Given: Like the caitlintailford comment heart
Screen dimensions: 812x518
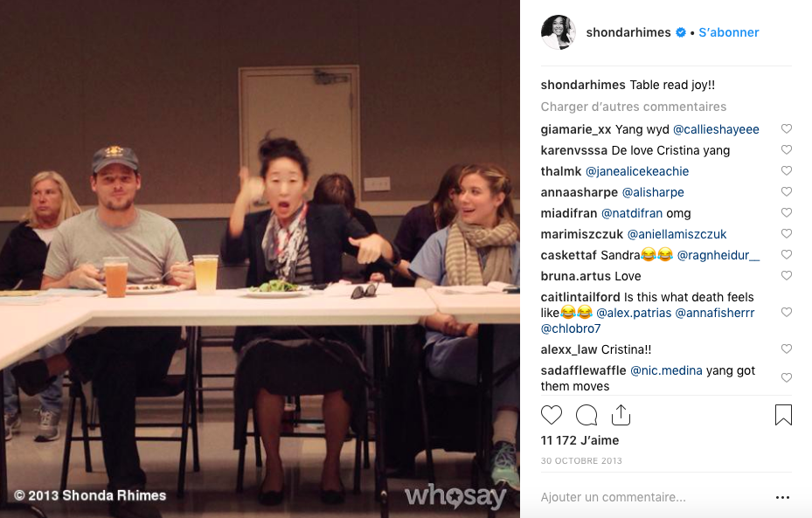Looking at the screenshot, I should pyautogui.click(x=786, y=312).
